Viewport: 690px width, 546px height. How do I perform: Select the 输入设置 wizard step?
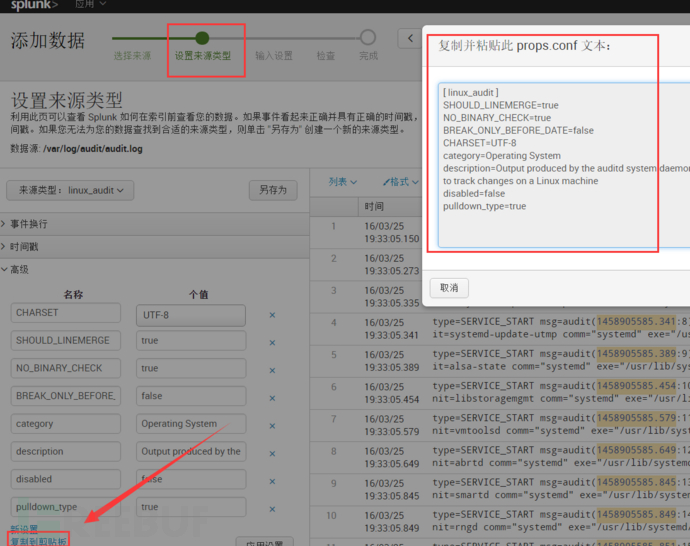pyautogui.click(x=274, y=56)
